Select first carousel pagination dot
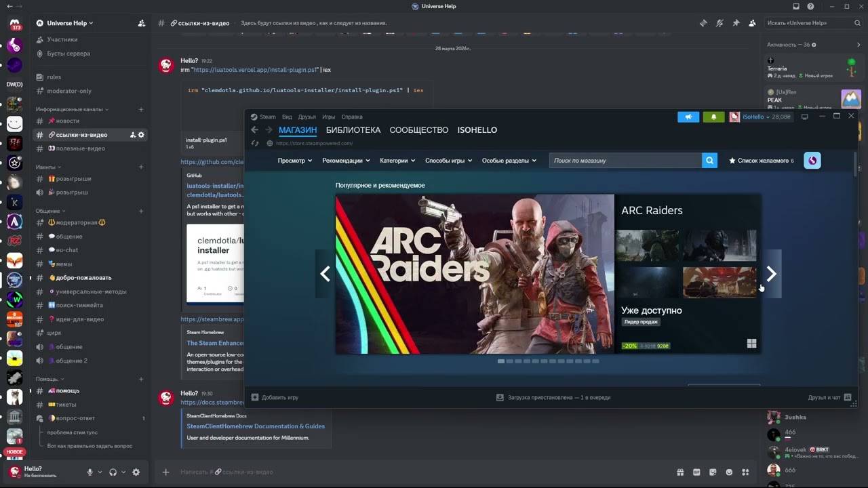This screenshot has width=868, height=488. 501,361
